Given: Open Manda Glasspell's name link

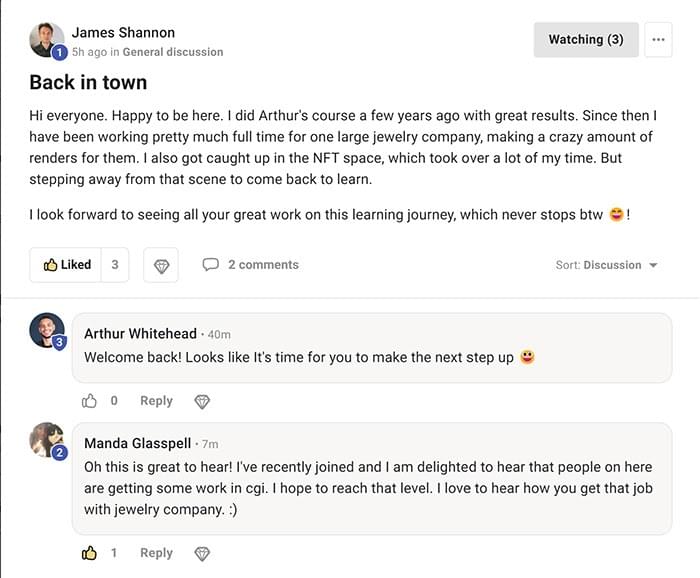Looking at the screenshot, I should (x=138, y=443).
